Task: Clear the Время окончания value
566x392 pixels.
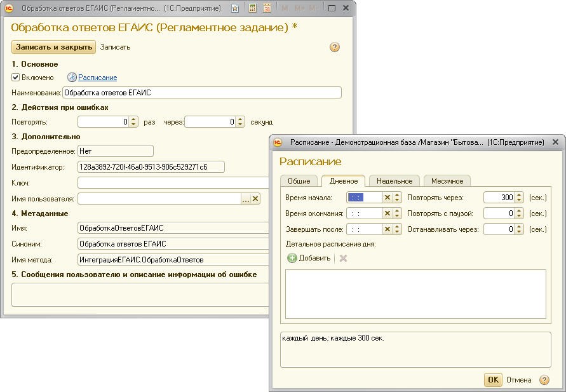Action: click(x=387, y=213)
